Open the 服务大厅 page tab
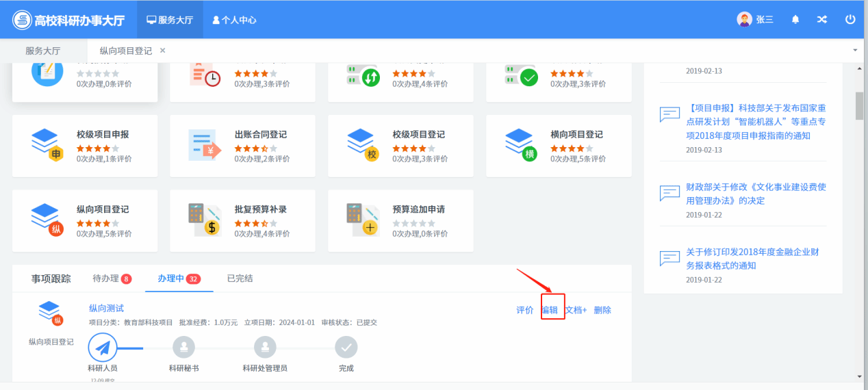868x390 pixels. 43,51
